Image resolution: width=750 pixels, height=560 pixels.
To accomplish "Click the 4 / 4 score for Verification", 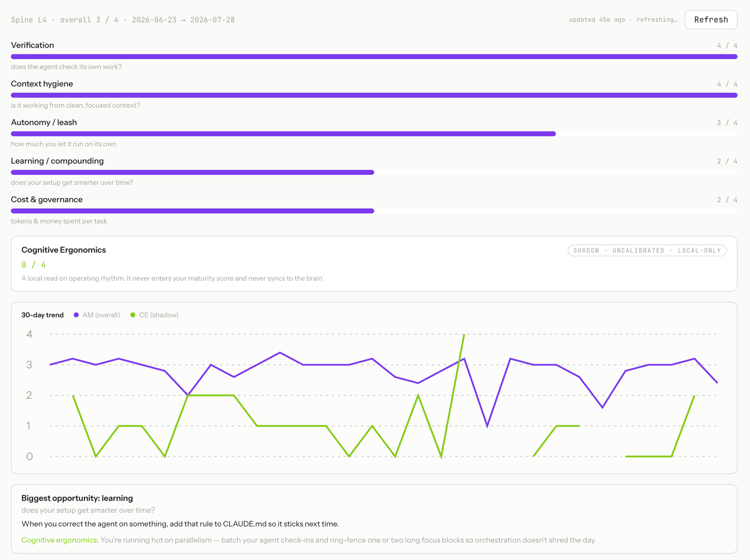I will (x=727, y=45).
